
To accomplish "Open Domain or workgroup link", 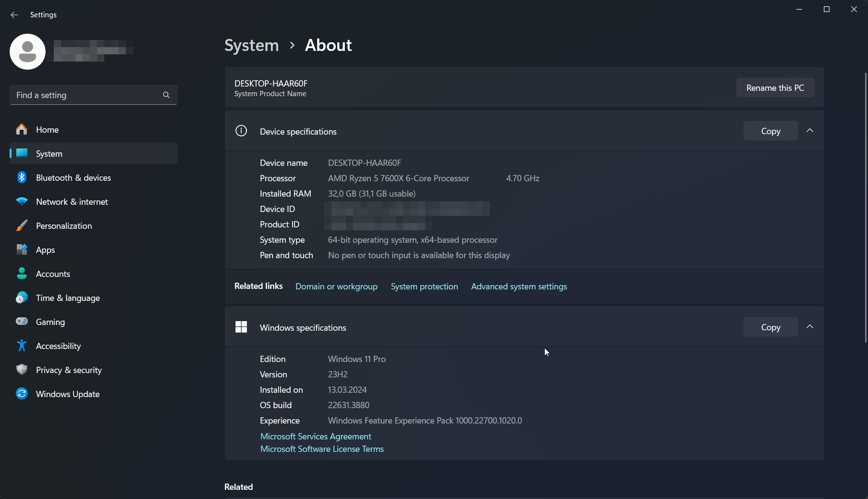I will 336,287.
